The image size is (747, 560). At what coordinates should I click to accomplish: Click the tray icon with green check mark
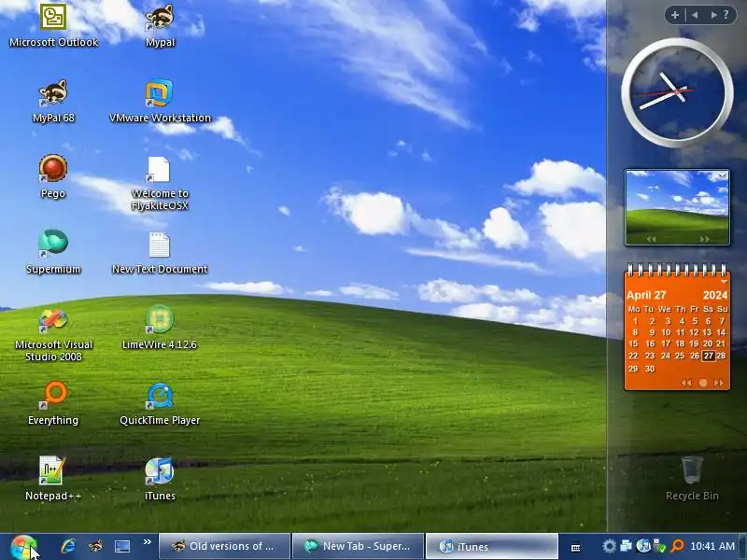pos(660,546)
